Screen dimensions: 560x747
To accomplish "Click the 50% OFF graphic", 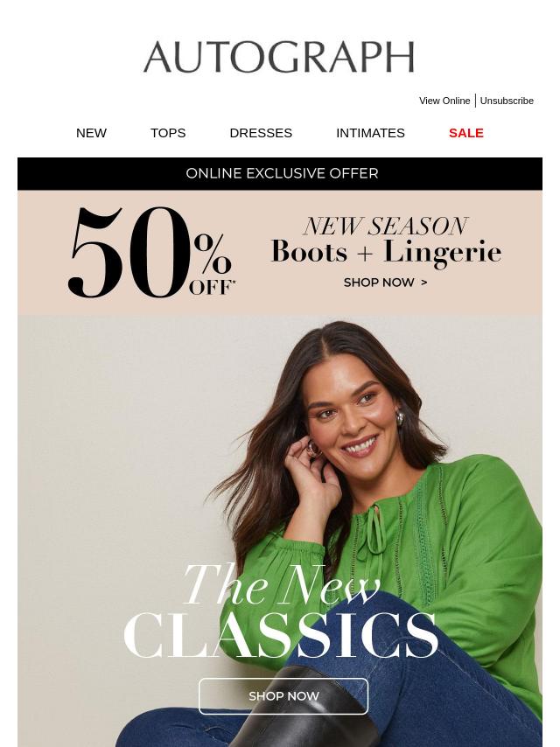I will click(x=151, y=253).
